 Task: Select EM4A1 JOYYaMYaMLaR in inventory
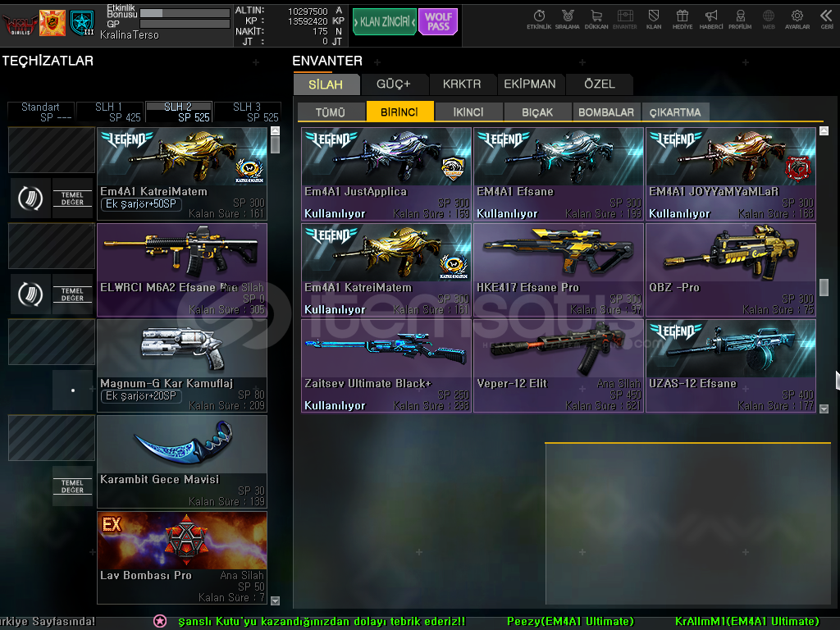(731, 174)
